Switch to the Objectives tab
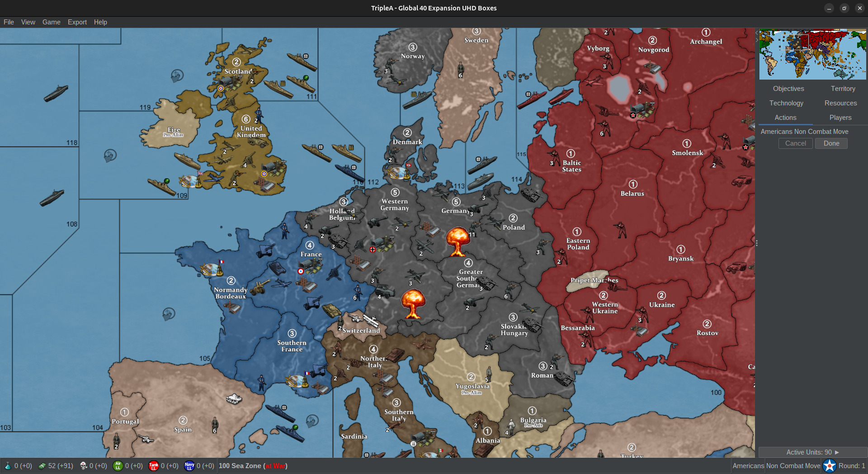868x474 pixels. click(x=788, y=89)
